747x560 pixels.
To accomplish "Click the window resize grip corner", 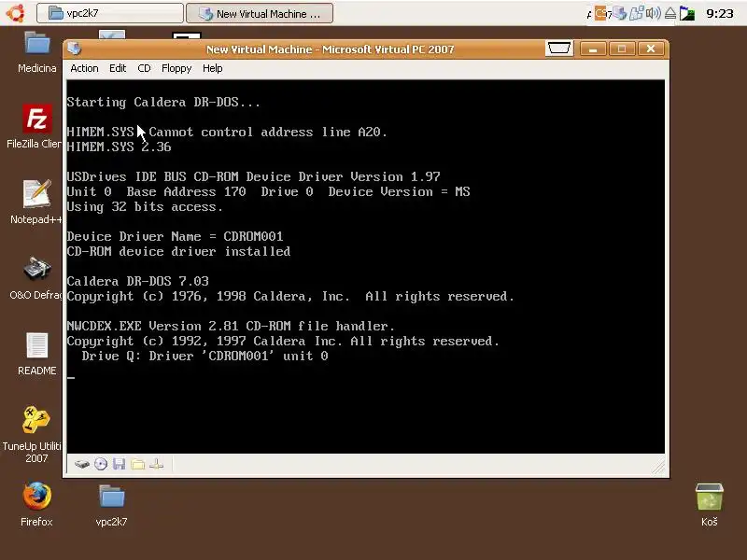I will 658,468.
